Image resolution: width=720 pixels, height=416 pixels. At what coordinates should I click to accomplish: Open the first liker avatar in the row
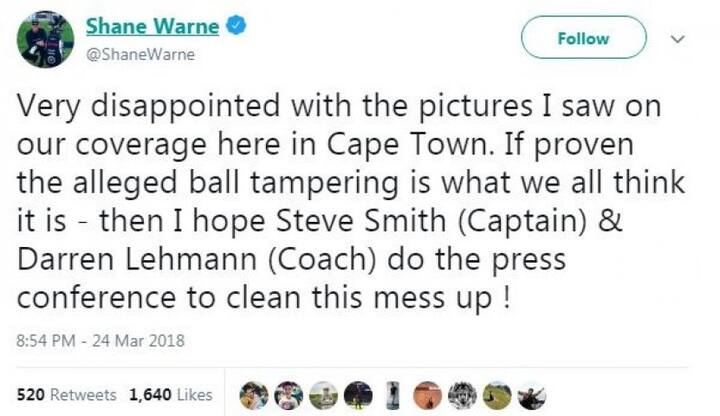coord(254,395)
